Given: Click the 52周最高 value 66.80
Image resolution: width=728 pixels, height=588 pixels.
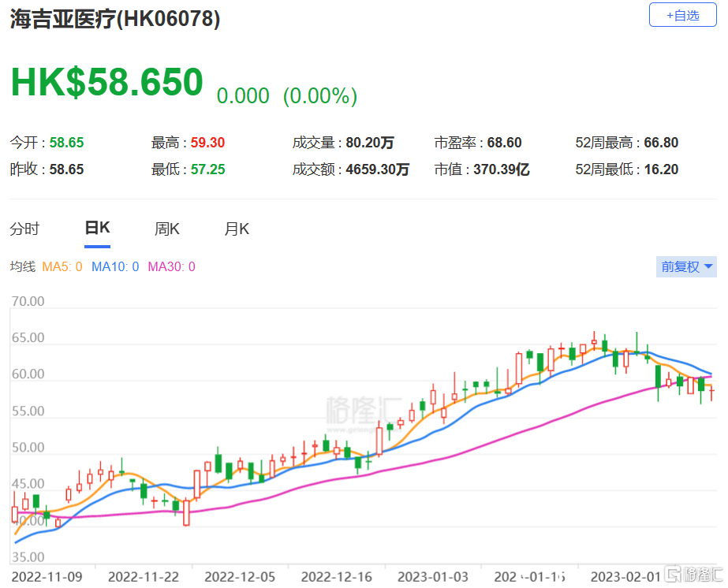Looking at the screenshot, I should pyautogui.click(x=661, y=143).
